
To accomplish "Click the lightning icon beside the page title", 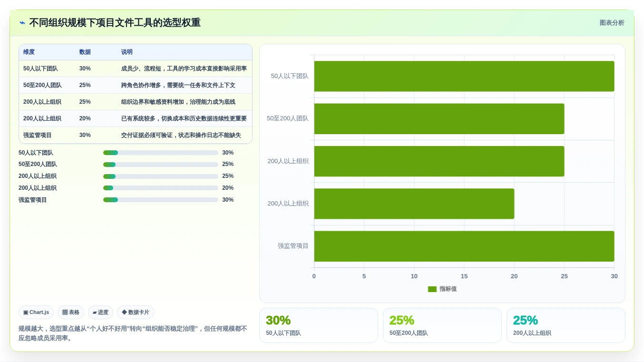I will click(22, 23).
